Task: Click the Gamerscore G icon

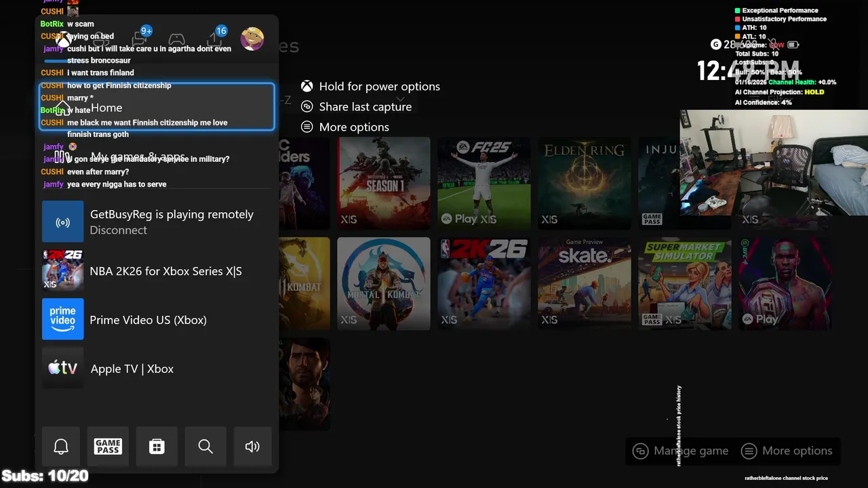Action: 715,44
